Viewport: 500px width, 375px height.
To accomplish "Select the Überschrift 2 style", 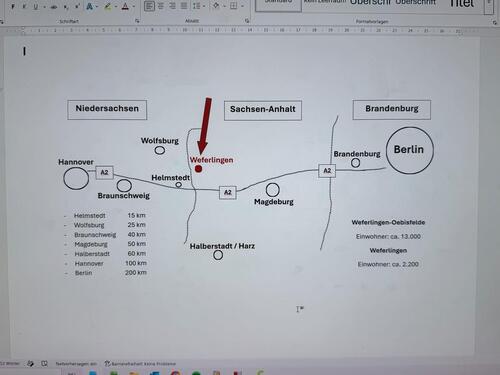I will pyautogui.click(x=415, y=3).
